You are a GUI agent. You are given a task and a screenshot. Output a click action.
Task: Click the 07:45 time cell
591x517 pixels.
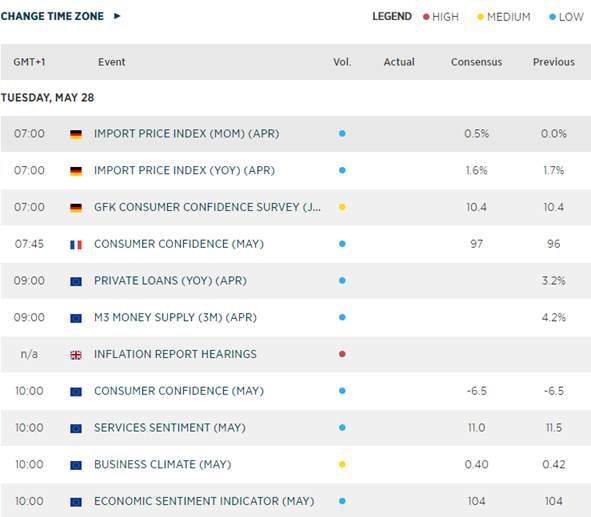tap(29, 244)
